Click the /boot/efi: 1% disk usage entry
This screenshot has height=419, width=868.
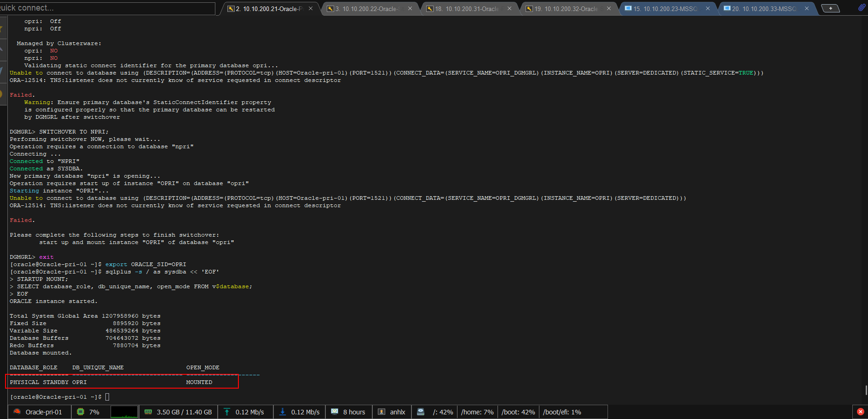coord(562,412)
